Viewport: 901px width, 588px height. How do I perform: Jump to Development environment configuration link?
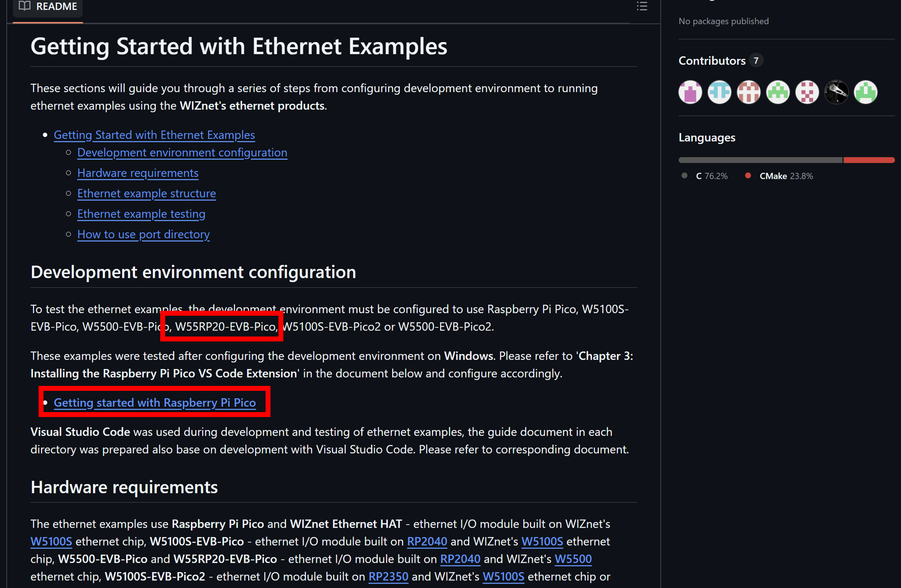click(182, 153)
